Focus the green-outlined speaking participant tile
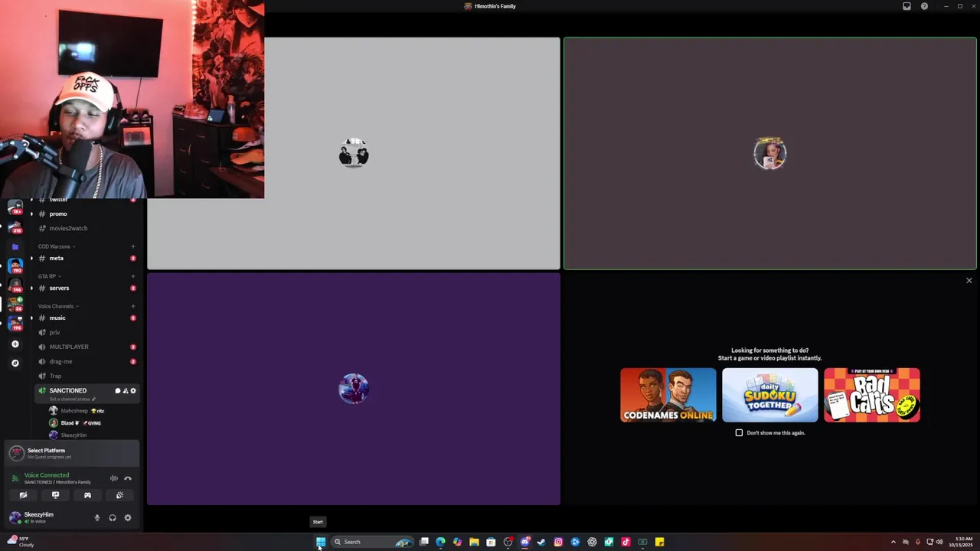This screenshot has height=551, width=980. coord(770,154)
